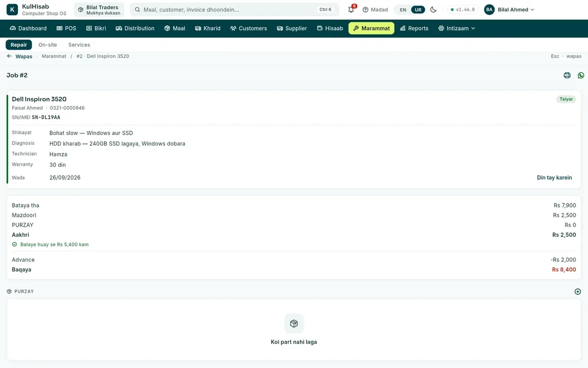
Task: Switch to the On-site tab
Action: coord(47,45)
